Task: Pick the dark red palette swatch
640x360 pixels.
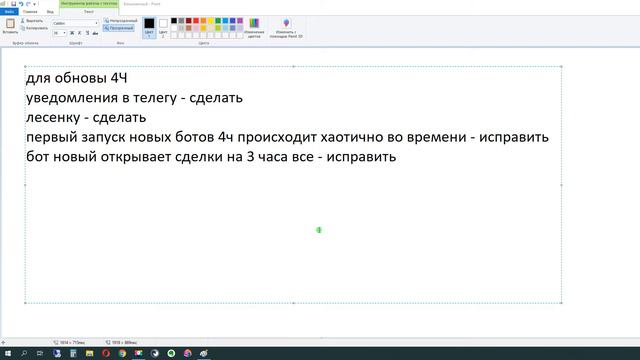Action: pyautogui.click(x=189, y=20)
